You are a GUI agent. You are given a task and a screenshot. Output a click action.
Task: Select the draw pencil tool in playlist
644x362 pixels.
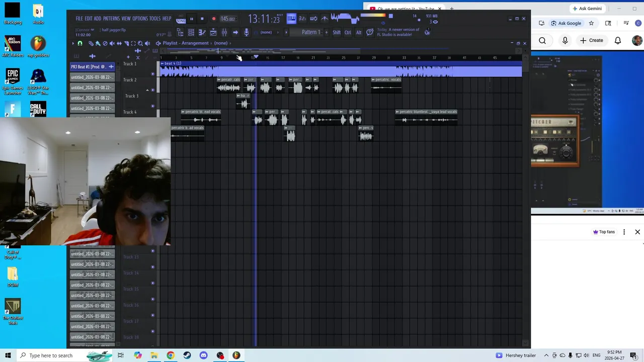91,44
